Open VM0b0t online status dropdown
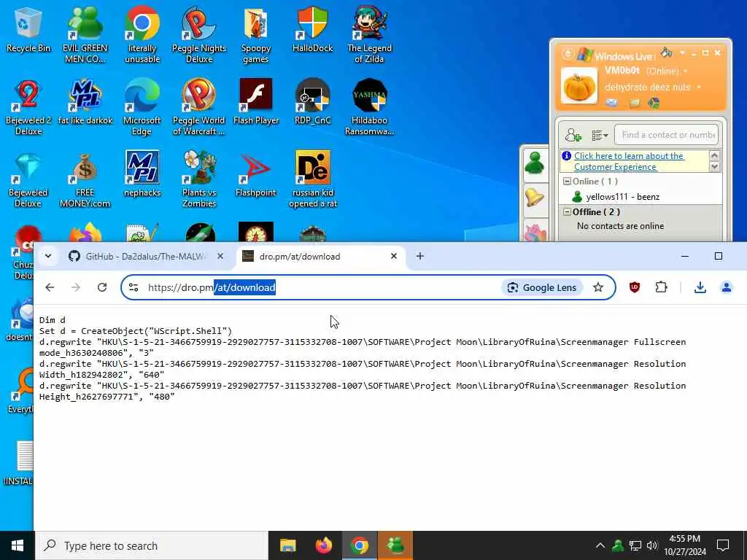This screenshot has width=747, height=560. coord(686,71)
